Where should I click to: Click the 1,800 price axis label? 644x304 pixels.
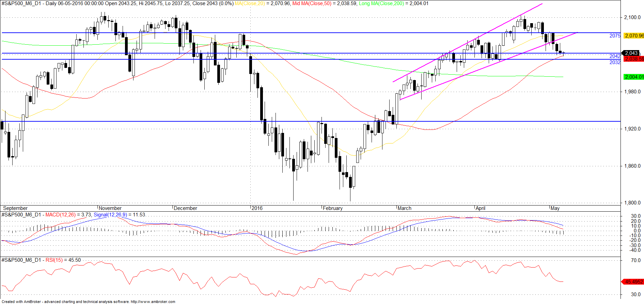pyautogui.click(x=632, y=203)
